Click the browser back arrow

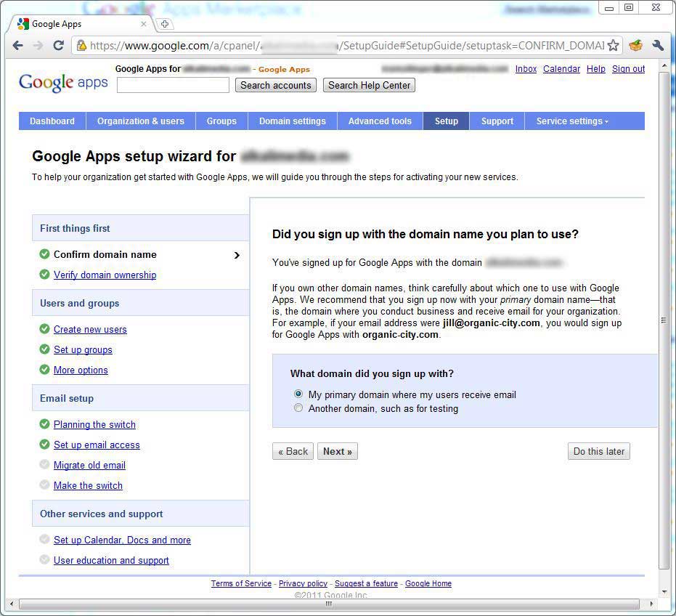17,45
